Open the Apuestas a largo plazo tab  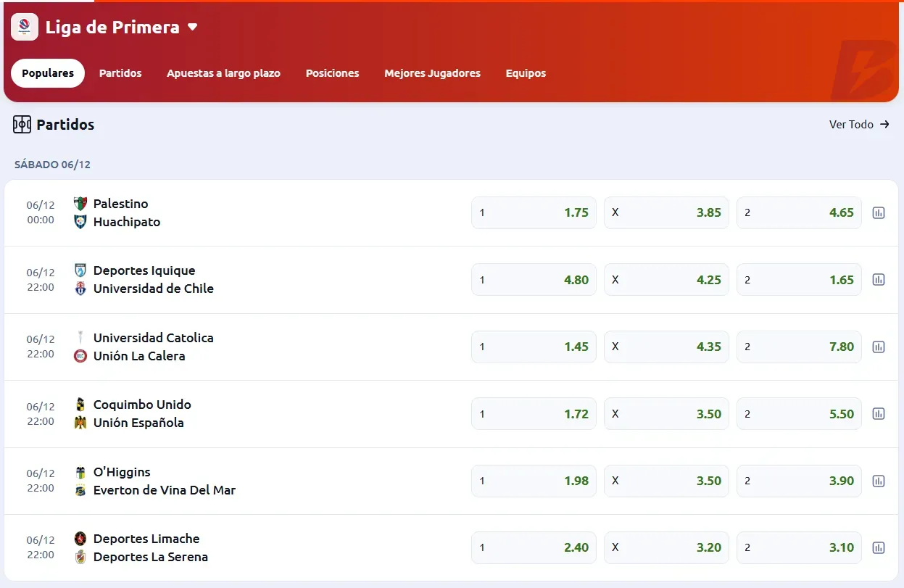(223, 73)
